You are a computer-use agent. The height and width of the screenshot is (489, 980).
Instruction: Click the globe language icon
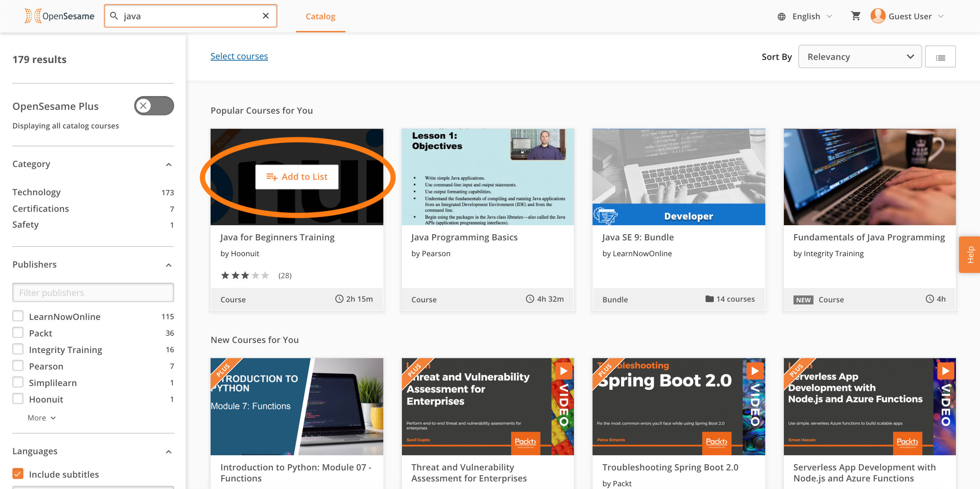tap(781, 17)
